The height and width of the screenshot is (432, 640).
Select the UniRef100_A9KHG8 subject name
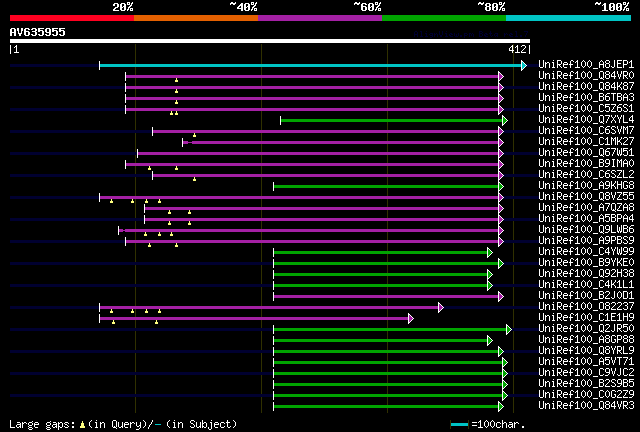586,186
